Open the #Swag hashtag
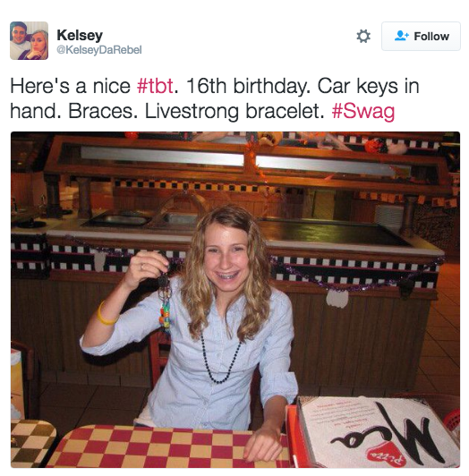The image size is (469, 476). click(363, 112)
